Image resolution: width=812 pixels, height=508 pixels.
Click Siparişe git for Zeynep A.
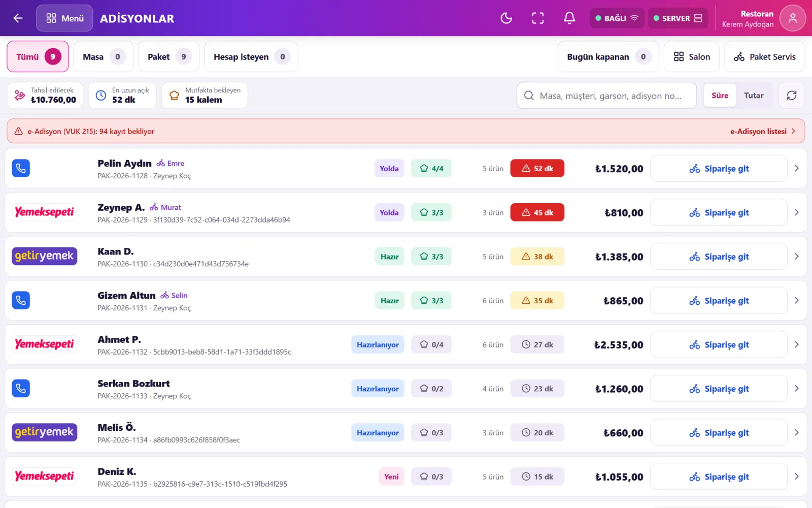point(719,212)
